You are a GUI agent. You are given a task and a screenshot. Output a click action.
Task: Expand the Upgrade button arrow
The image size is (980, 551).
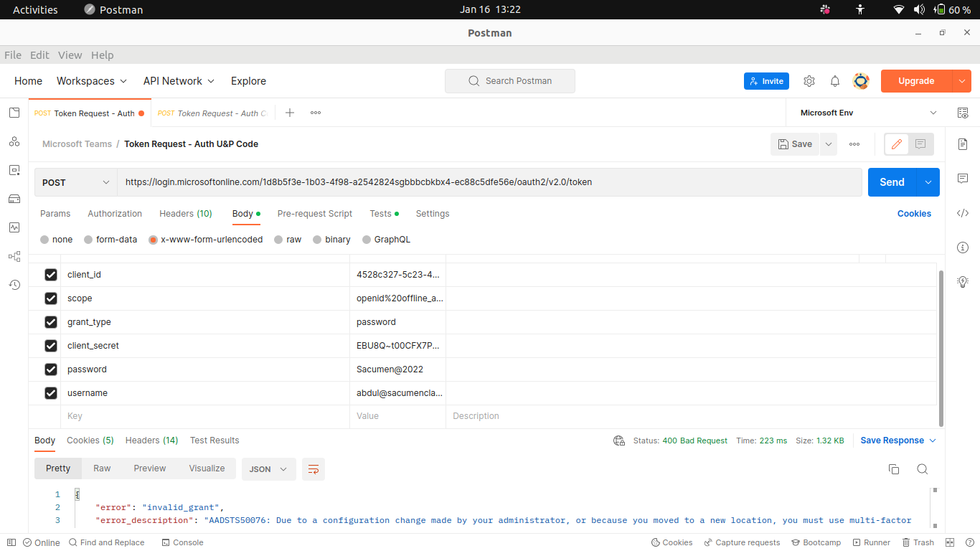[x=962, y=81]
